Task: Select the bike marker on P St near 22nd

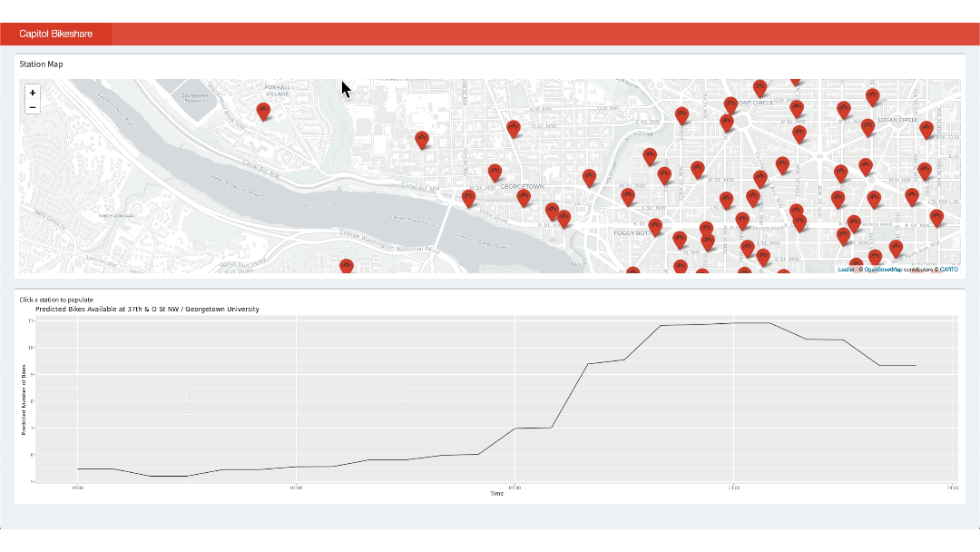Action: click(x=682, y=114)
